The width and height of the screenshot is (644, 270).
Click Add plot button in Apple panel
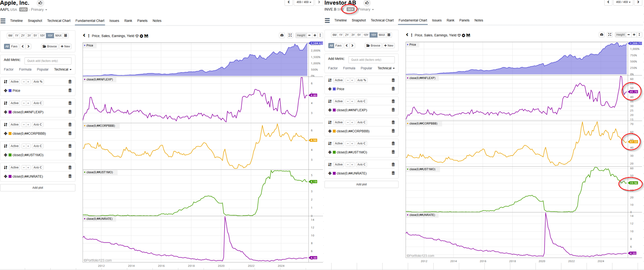tap(38, 187)
